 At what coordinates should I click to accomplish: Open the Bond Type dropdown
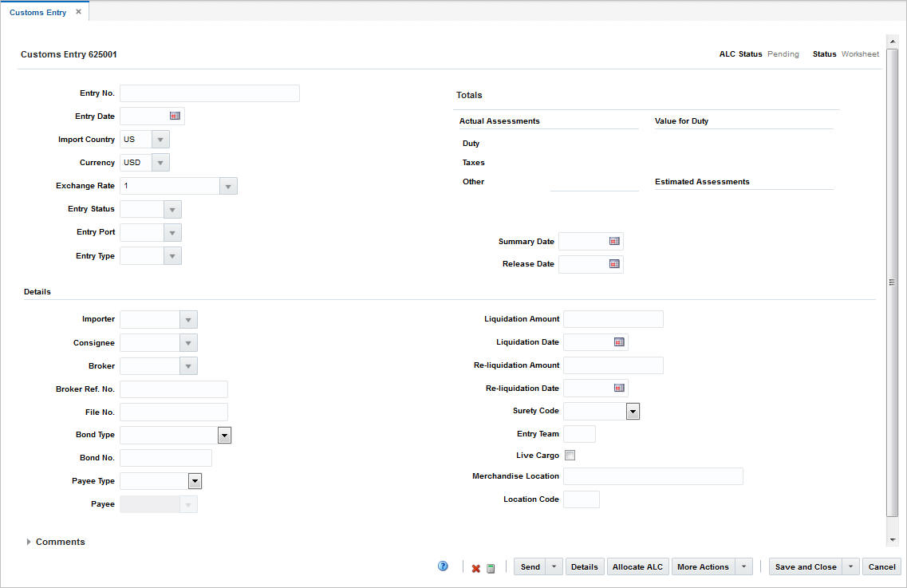click(x=224, y=435)
